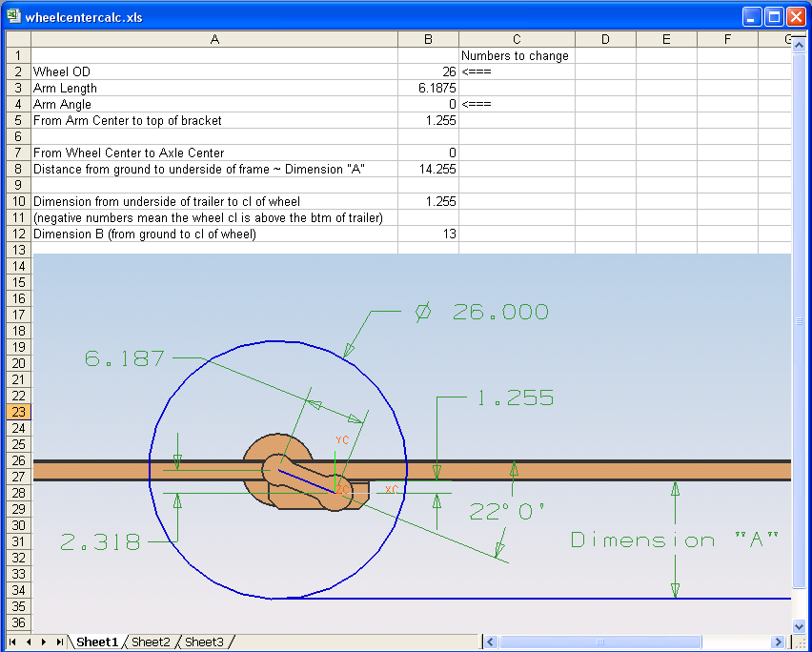Image resolution: width=812 pixels, height=652 pixels.
Task: Click the tab split bar handle
Action: click(481, 642)
